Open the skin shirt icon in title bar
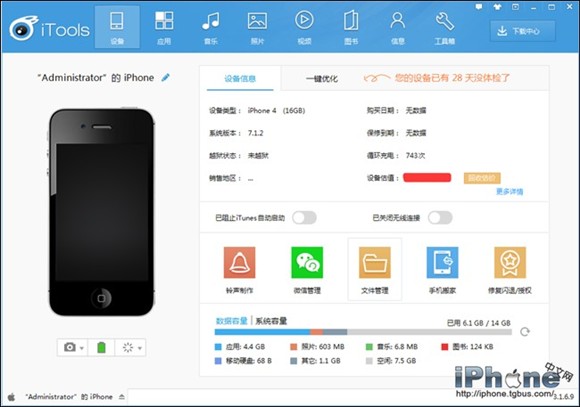 coord(497,7)
